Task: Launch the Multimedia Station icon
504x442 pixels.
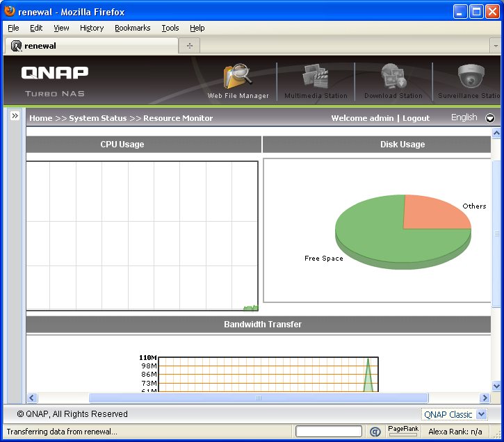Action: 316,76
